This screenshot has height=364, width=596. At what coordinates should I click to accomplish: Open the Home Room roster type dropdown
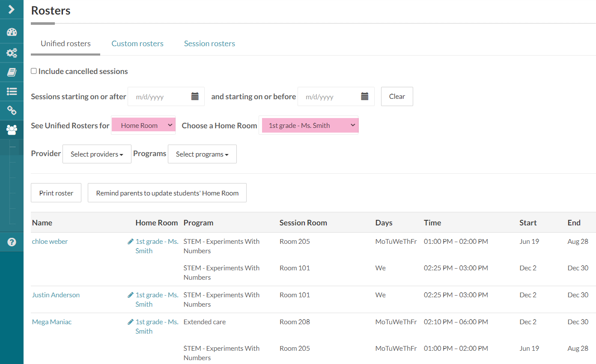tap(143, 125)
